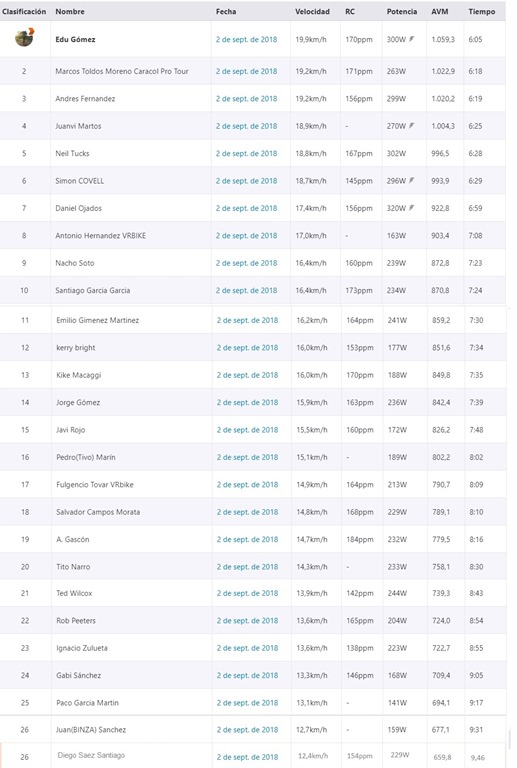Viewport: 517px width, 768px height.
Task: Select Antonio Hernandez VRBIKE row name
Action: pyautogui.click(x=100, y=236)
